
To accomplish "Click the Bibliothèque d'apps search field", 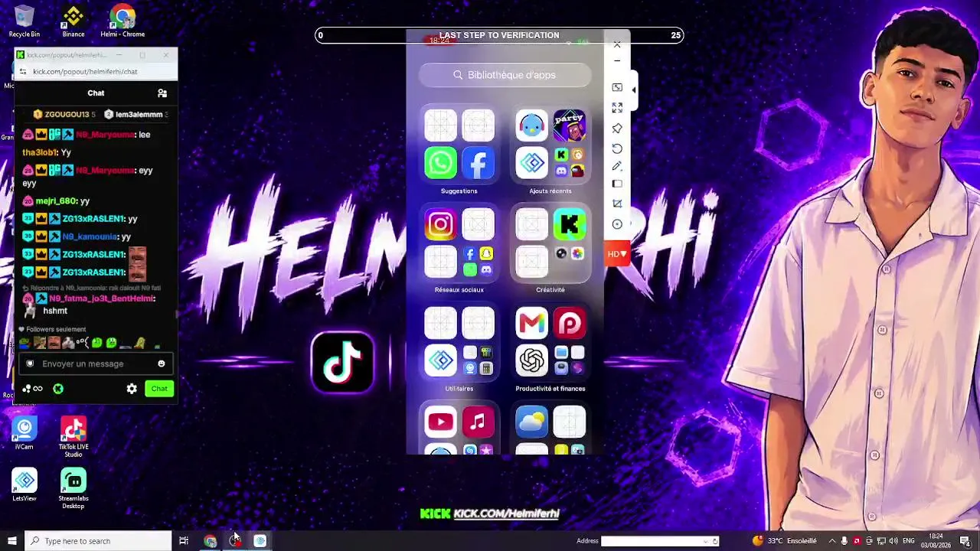I will coord(505,75).
